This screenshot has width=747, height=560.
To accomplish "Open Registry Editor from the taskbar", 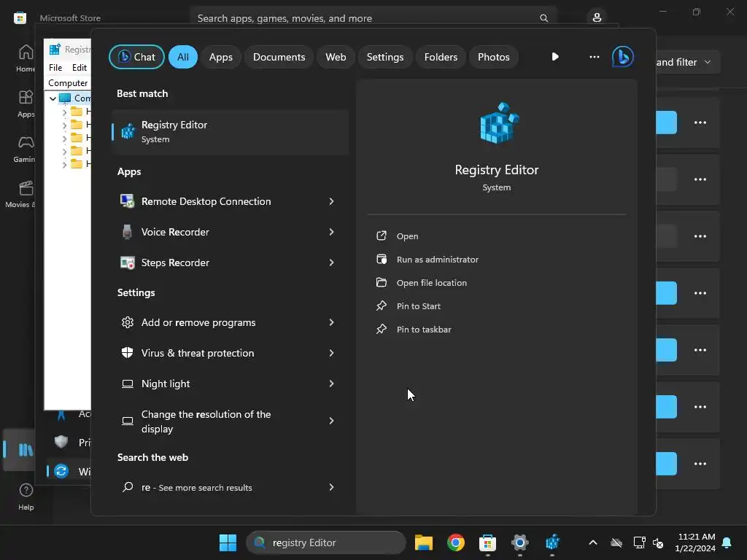I will [552, 542].
